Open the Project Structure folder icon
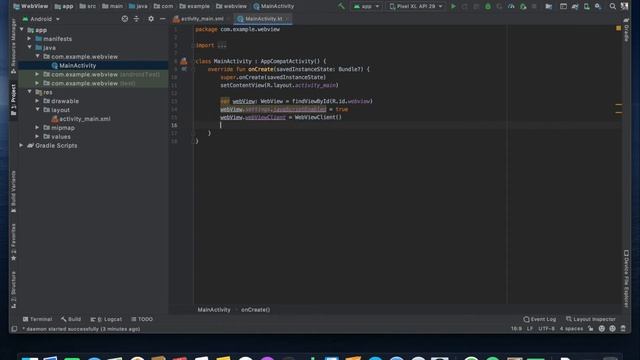The image size is (640, 360). pyautogui.click(x=549, y=6)
